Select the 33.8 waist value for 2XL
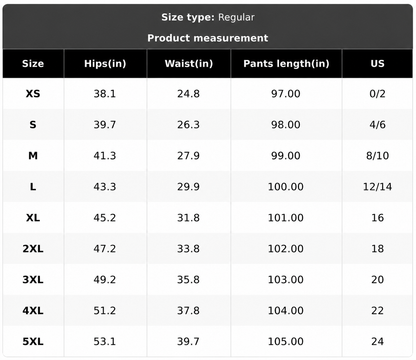 (188, 249)
